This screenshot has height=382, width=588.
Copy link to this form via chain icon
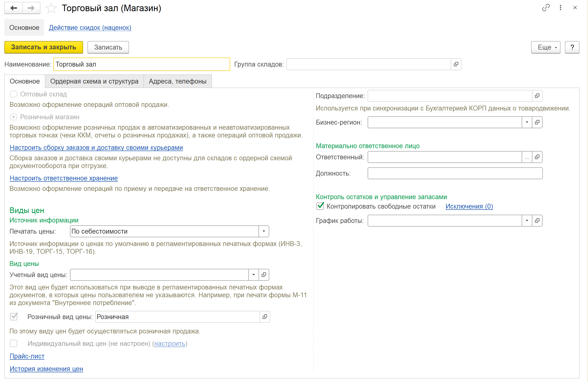[x=545, y=8]
